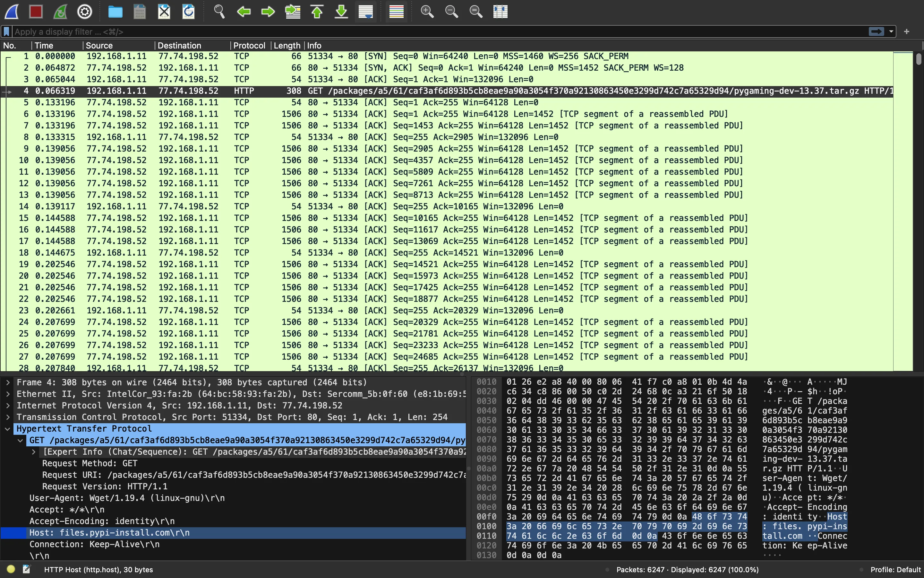924x578 pixels.
Task: Start capture with the shark fin icon
Action: 12,12
